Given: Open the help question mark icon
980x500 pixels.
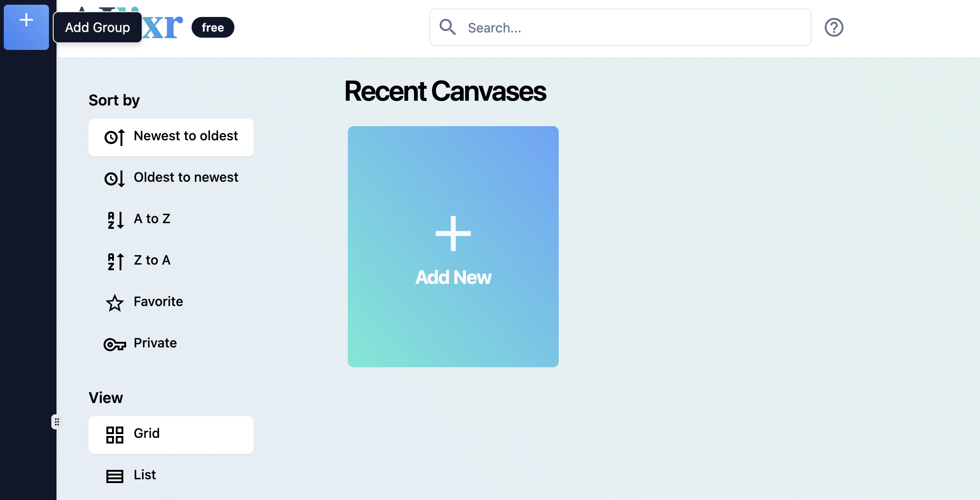Looking at the screenshot, I should point(834,27).
